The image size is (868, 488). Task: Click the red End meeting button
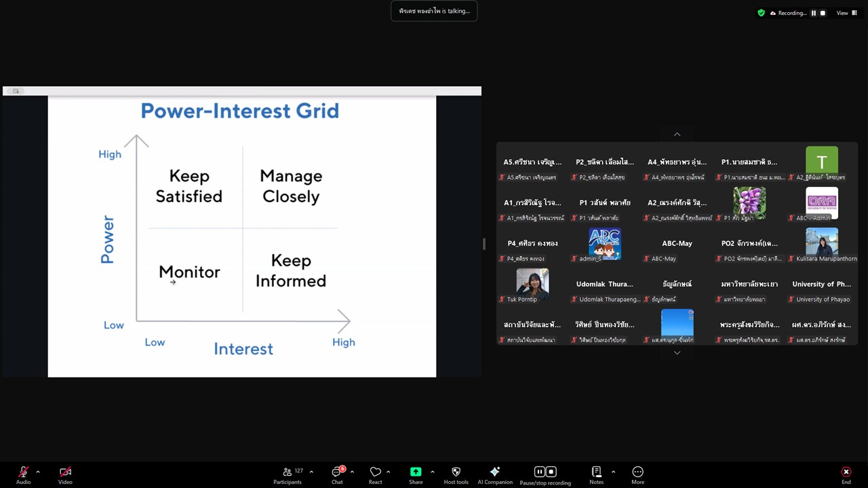tap(846, 475)
